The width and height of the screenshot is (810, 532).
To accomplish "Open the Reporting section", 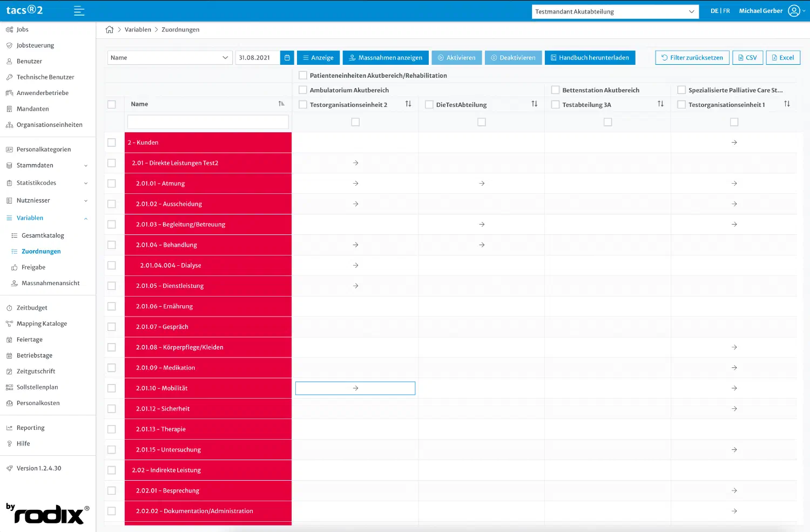I will pos(30,427).
